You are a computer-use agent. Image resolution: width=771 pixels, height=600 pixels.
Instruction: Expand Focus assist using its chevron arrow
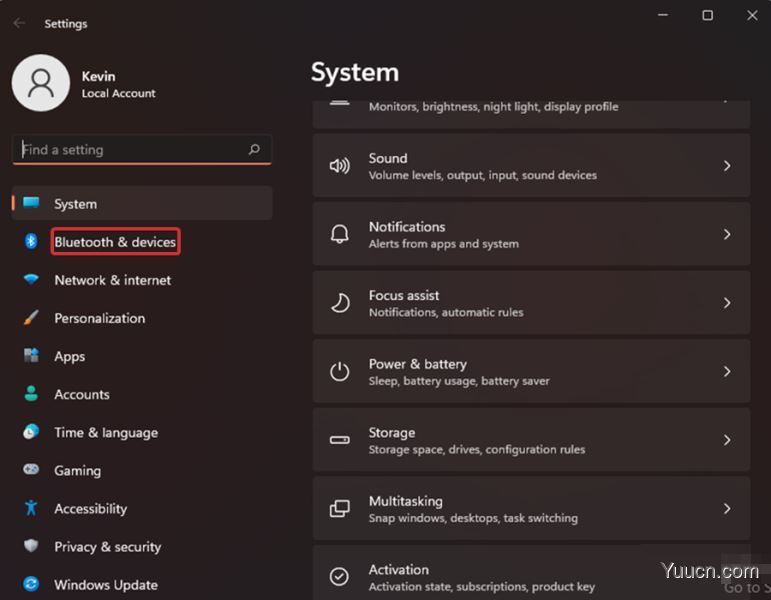coord(727,303)
